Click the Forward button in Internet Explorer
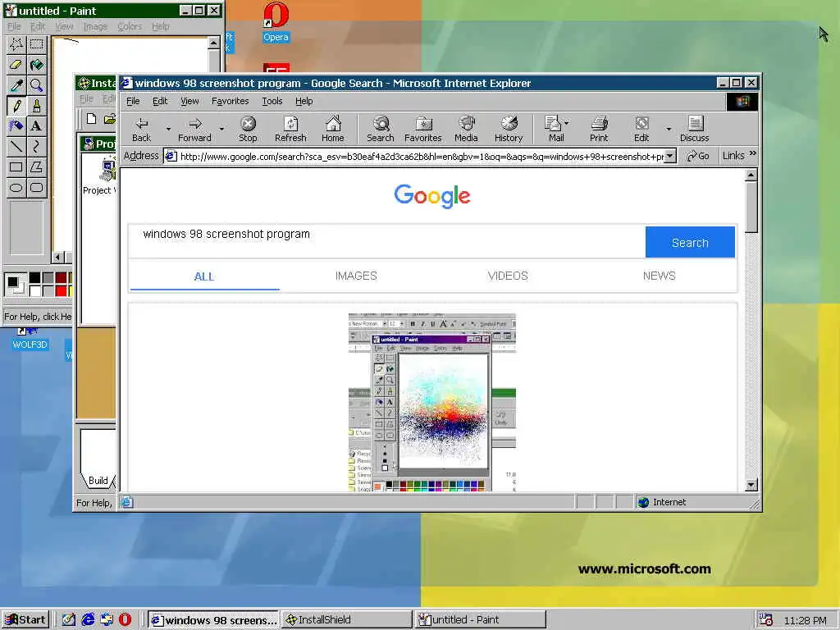The width and height of the screenshot is (840, 630). tap(195, 129)
